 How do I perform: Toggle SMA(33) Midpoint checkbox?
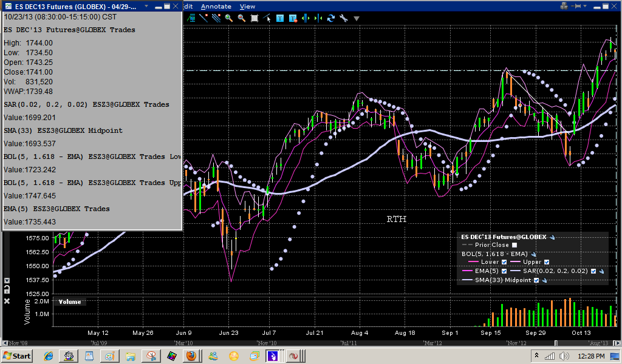tap(536, 280)
